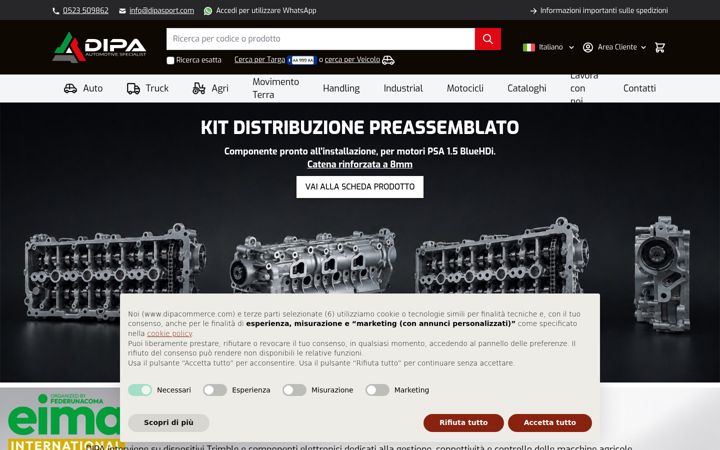Expand the Area Cliente dropdown
Screen dimensions: 720x450
click(614, 47)
